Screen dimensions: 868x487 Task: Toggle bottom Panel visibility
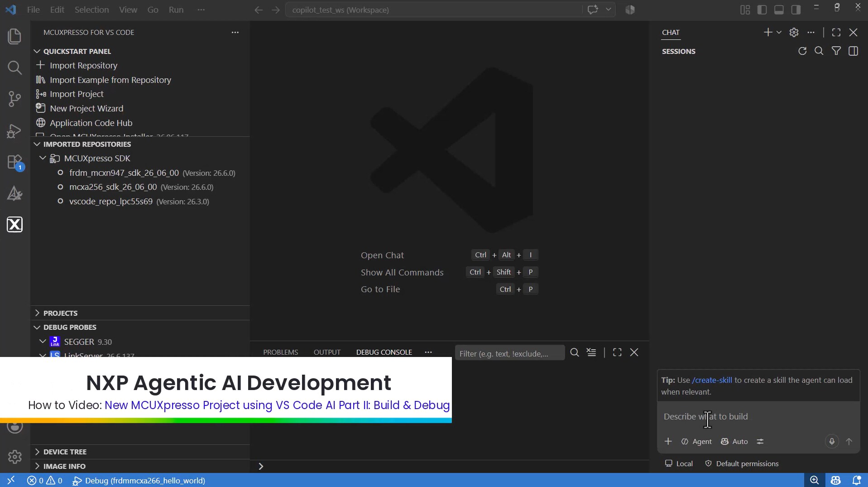(x=779, y=10)
